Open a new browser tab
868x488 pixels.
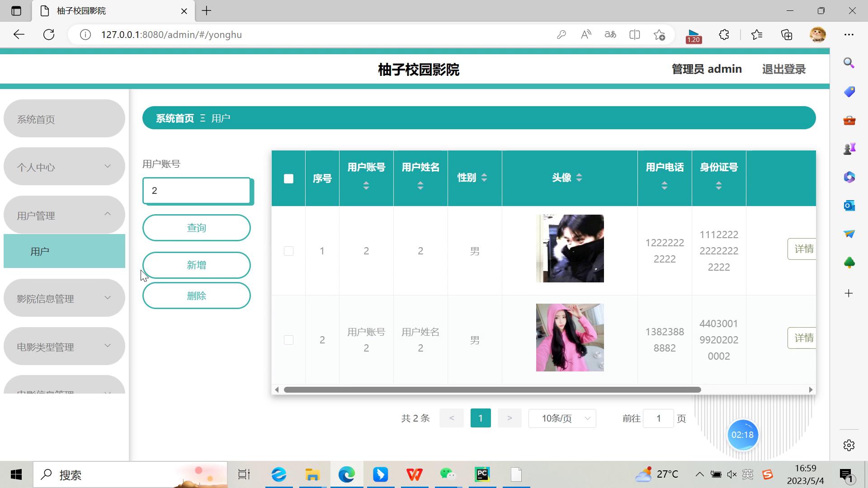click(x=207, y=11)
